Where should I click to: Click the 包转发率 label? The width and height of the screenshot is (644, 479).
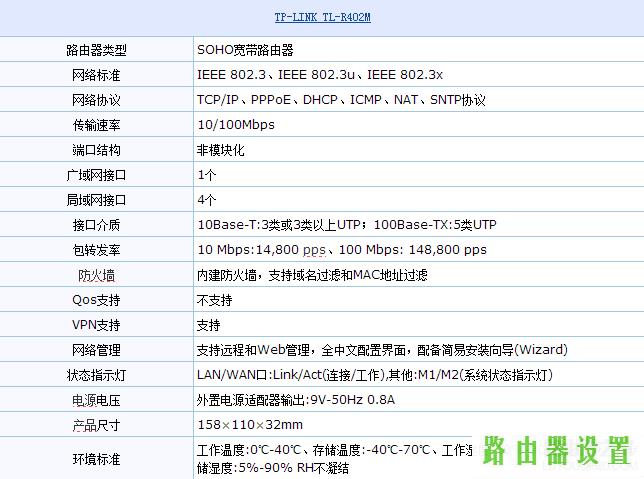pos(96,250)
